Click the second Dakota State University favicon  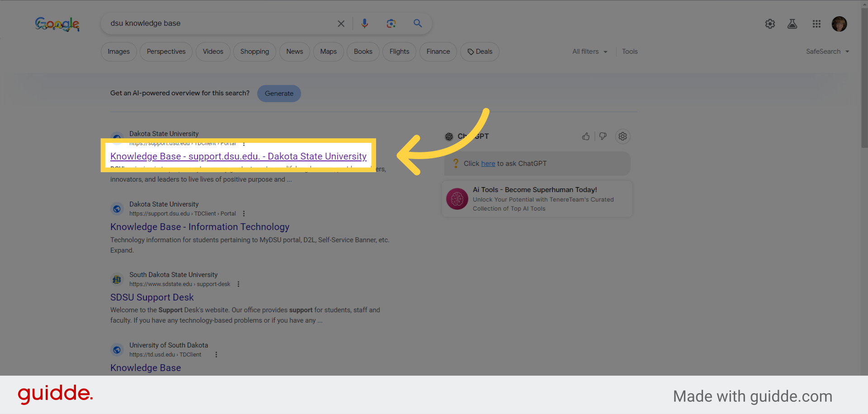click(x=117, y=209)
